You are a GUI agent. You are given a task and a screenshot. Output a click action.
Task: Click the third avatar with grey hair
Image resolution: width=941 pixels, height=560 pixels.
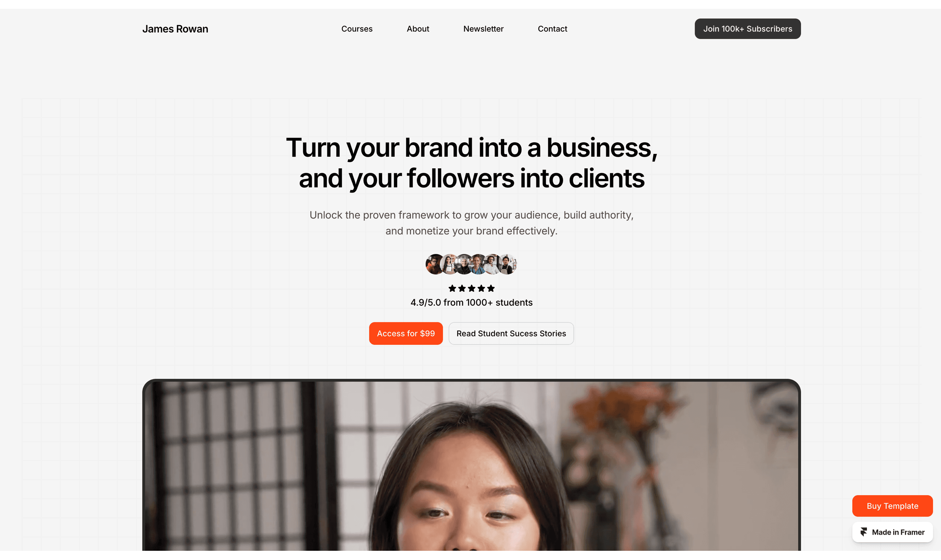[464, 264]
